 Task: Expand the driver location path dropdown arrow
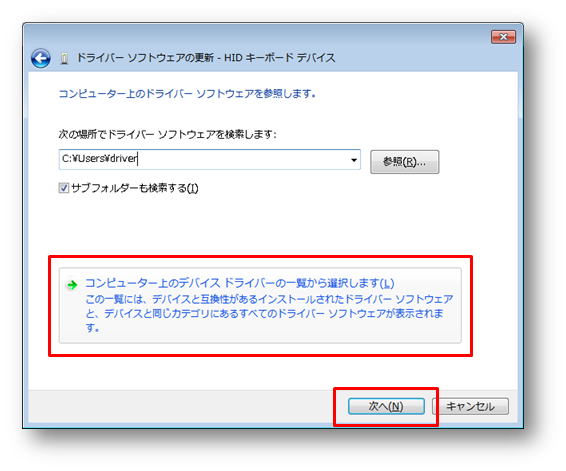click(354, 160)
